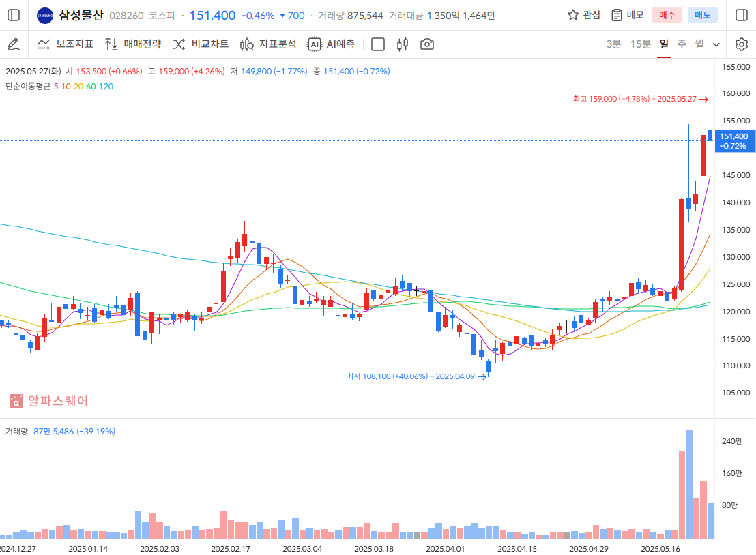This screenshot has height=555, width=756.
Task: Click the 2025.03.18 date axis label
Action: pos(374,549)
